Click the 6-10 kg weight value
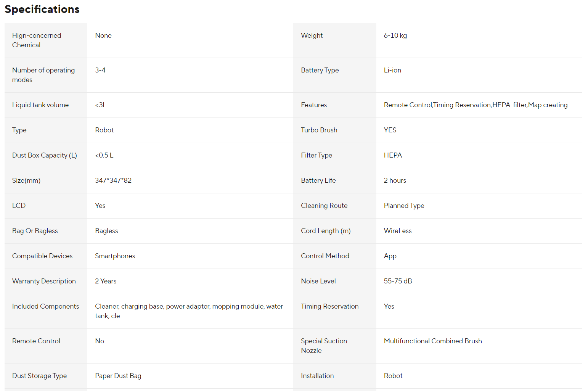Screen dimensions: 588x391 [x=395, y=35]
